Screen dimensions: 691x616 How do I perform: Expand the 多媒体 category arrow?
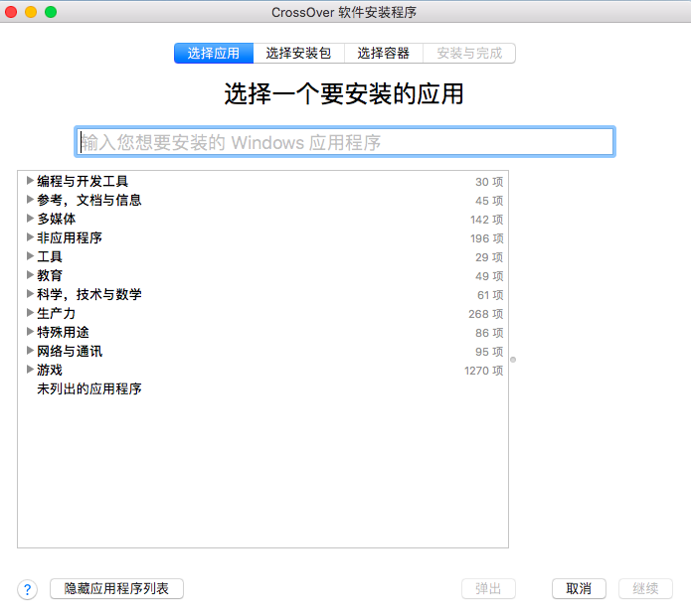[x=30, y=219]
